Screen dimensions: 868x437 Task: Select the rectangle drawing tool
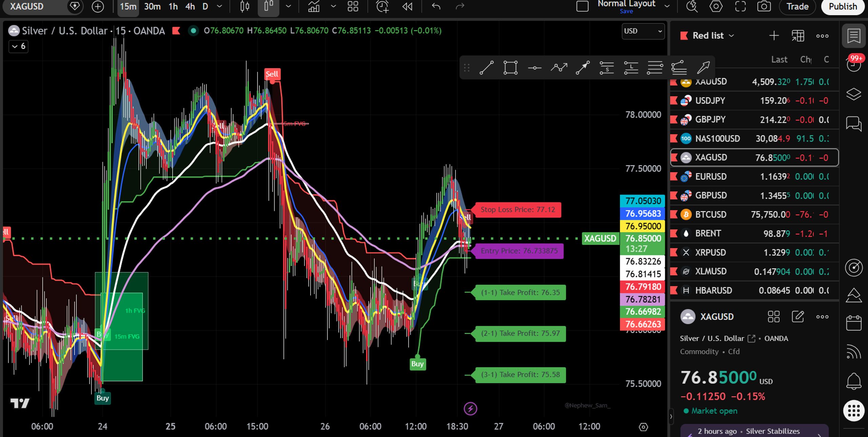tap(510, 68)
